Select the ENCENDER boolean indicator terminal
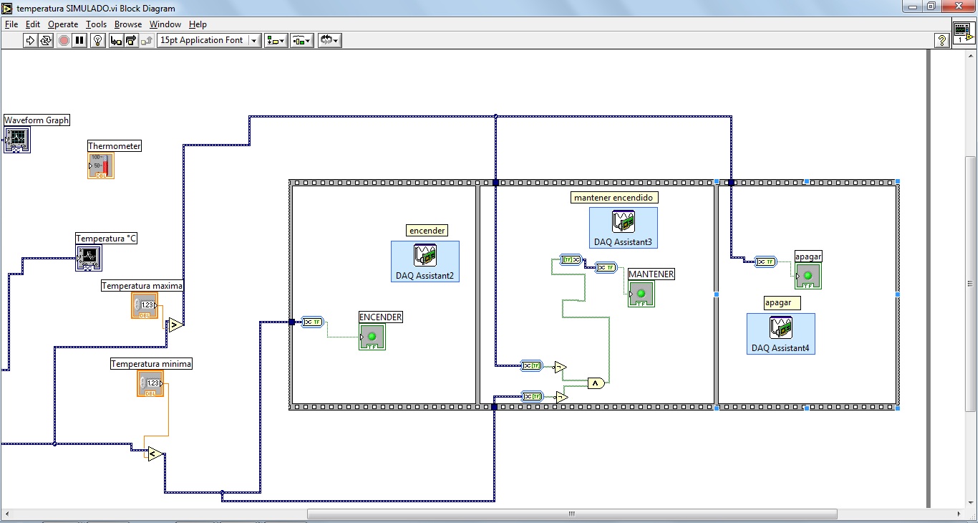Viewport: 980px width, 523px height. 372,337
